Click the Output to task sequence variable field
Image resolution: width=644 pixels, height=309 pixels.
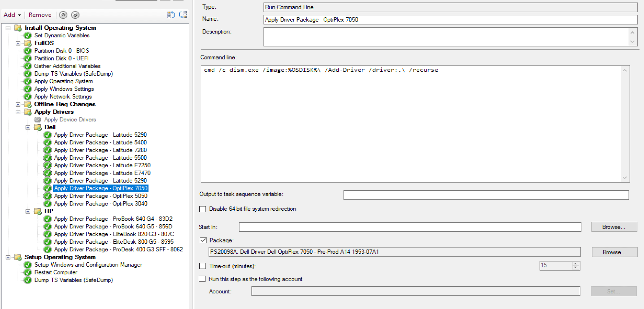(486, 195)
